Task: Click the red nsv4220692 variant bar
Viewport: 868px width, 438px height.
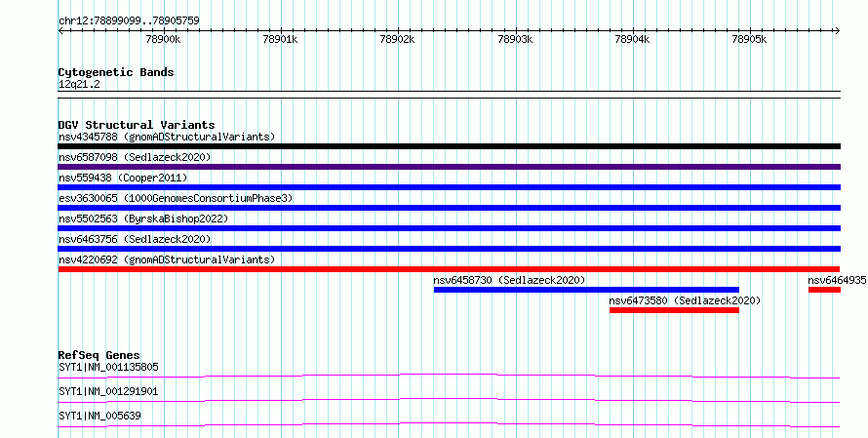Action: tap(449, 269)
